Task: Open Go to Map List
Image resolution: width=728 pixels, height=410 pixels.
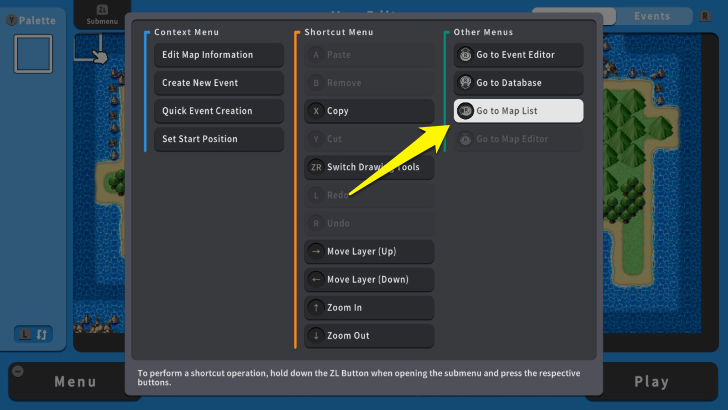Action: pos(518,111)
